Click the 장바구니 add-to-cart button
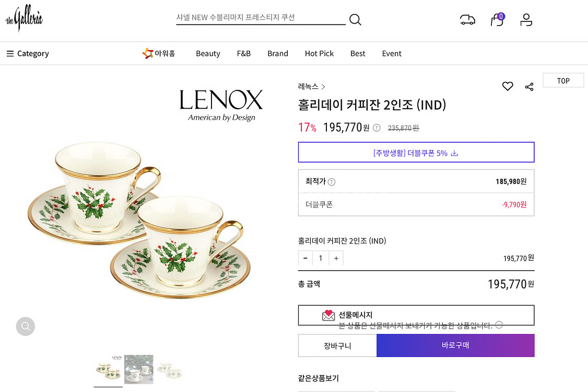This screenshot has height=392, width=588. coord(337,345)
